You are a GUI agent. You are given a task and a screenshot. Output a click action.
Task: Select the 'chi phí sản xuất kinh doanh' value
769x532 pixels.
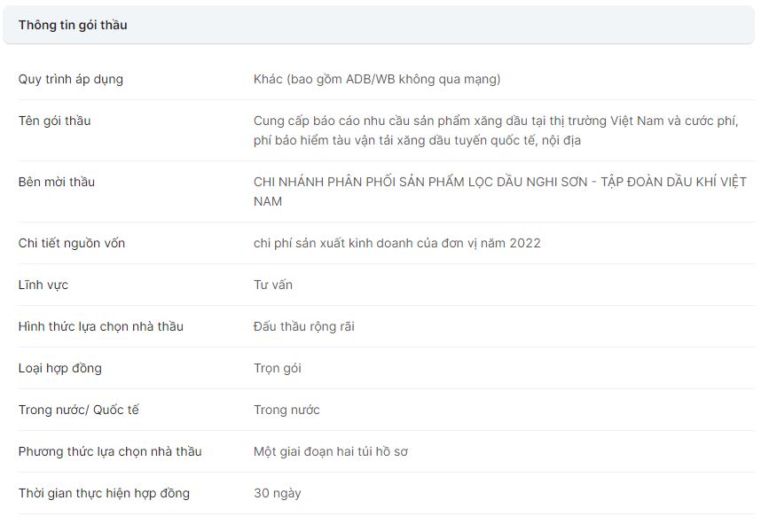coord(396,243)
